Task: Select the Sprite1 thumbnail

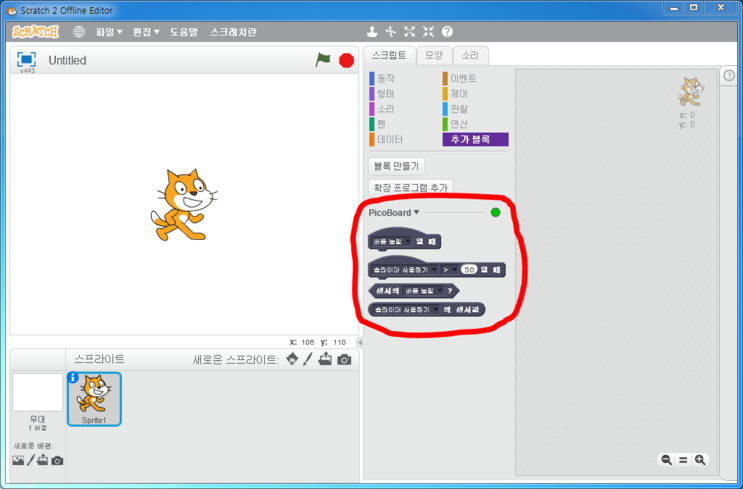Action: (x=94, y=399)
